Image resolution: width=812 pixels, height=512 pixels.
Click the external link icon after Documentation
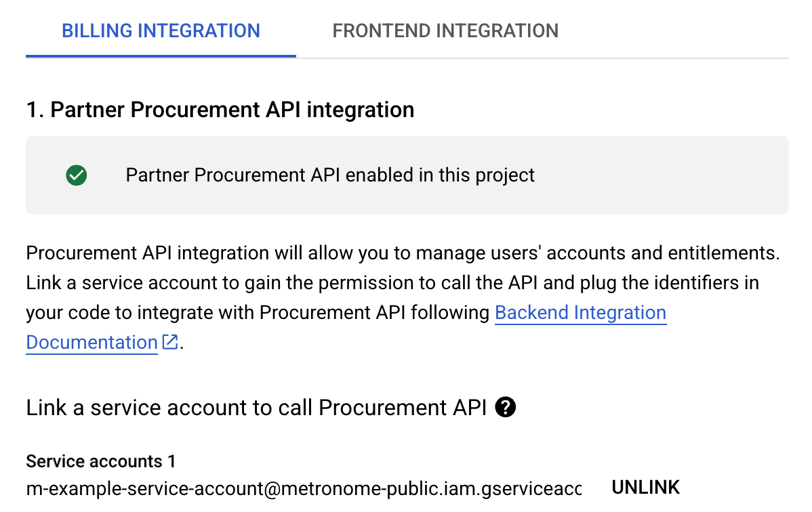(170, 342)
